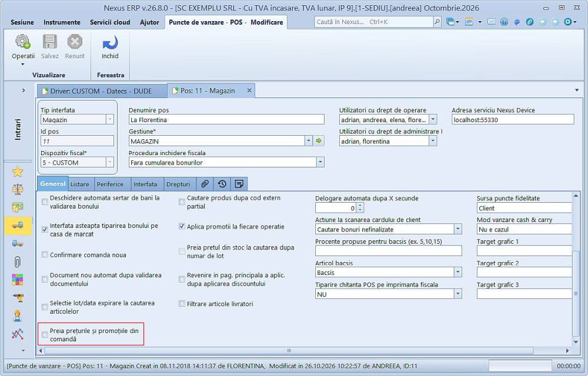This screenshot has height=376, width=588.
Task: Expand Tiparire chitanta POS dropdown
Action: coord(457,294)
